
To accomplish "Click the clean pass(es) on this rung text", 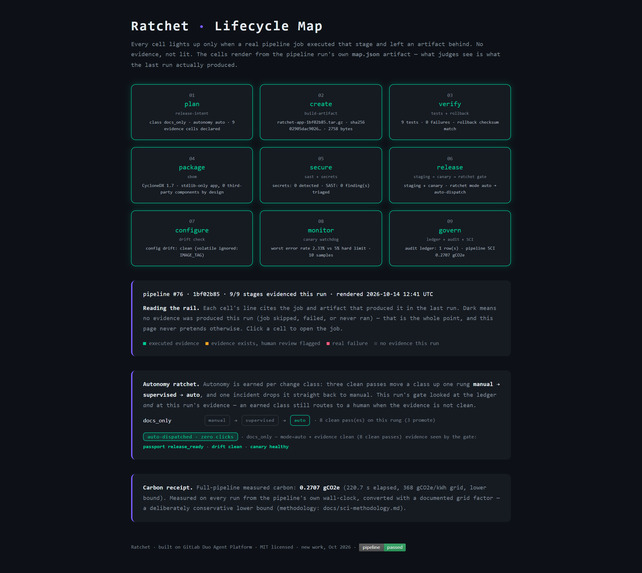I will (378, 420).
